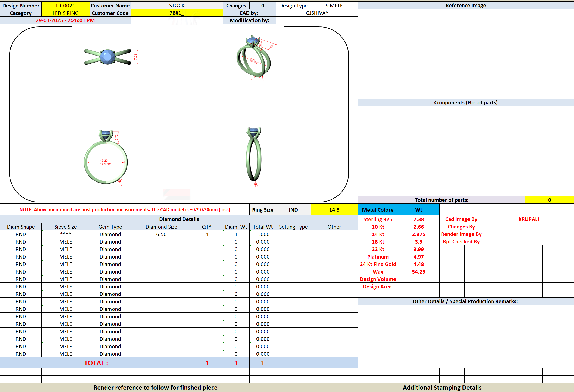This screenshot has width=574, height=392.
Task: Click the Other column header
Action: [x=334, y=227]
